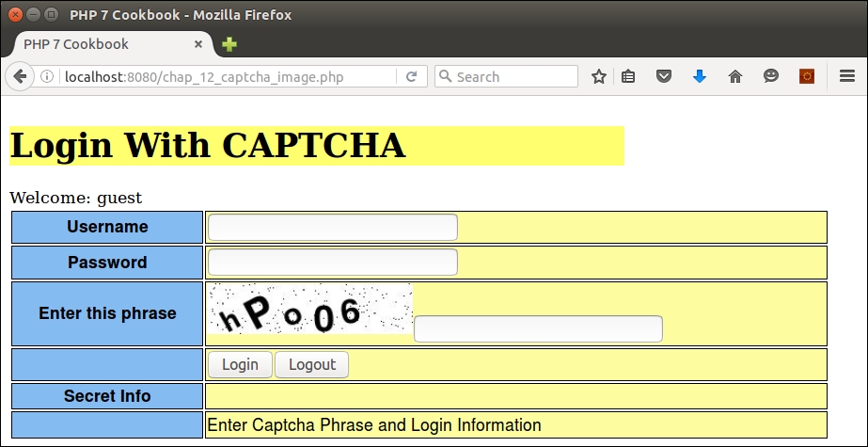Screen dimensions: 868x447
Task: Click 'Enter Captcha Phrase and Login Information' message
Action: pos(374,425)
